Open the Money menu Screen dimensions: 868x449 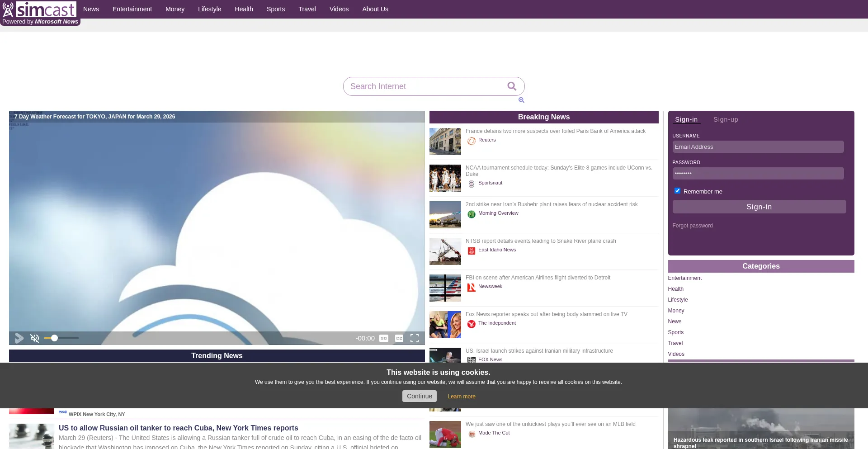175,9
